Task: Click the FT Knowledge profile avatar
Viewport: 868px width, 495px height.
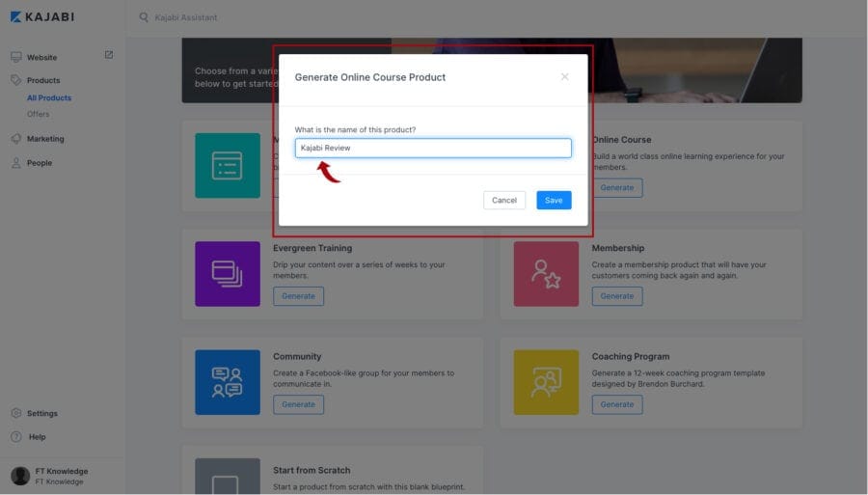Action: pos(20,476)
